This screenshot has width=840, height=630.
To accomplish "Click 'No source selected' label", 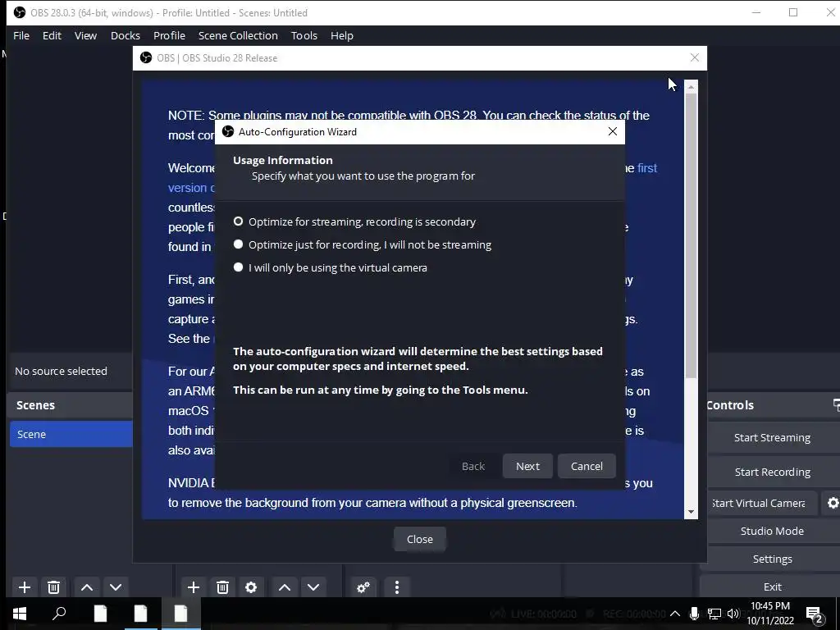I will 61,371.
